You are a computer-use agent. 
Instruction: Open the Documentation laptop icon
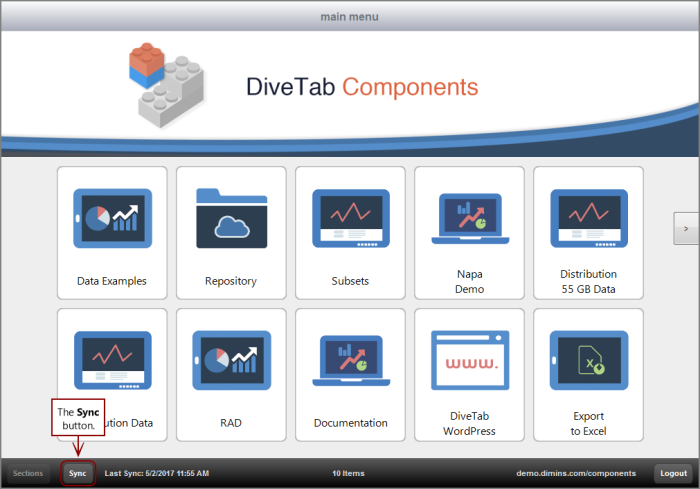(x=351, y=360)
